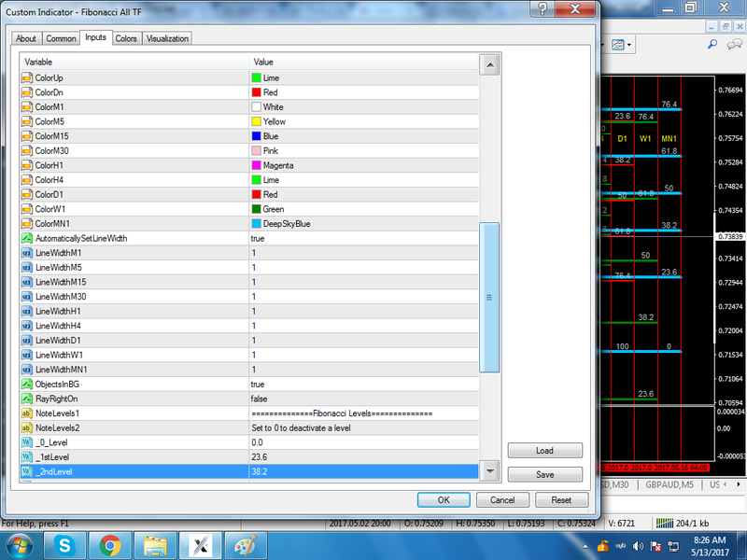747x560 pixels.
Task: Click the Variable column header
Action: (x=134, y=62)
